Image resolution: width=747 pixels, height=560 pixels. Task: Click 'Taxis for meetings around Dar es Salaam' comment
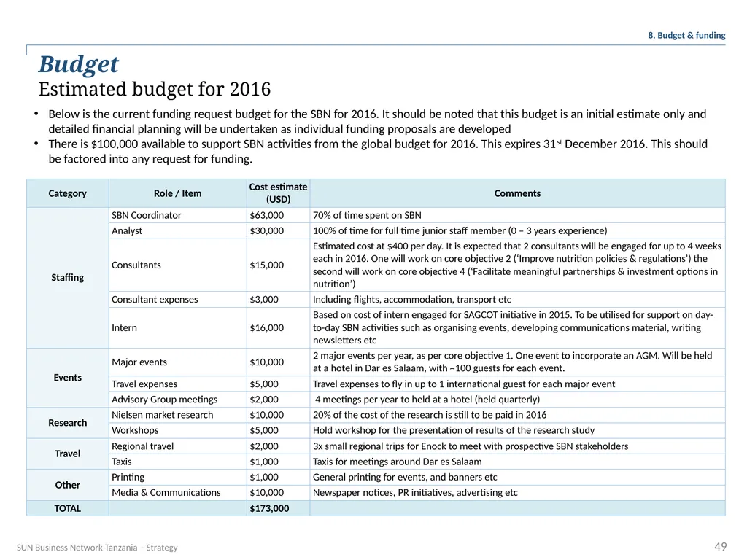pos(517,462)
